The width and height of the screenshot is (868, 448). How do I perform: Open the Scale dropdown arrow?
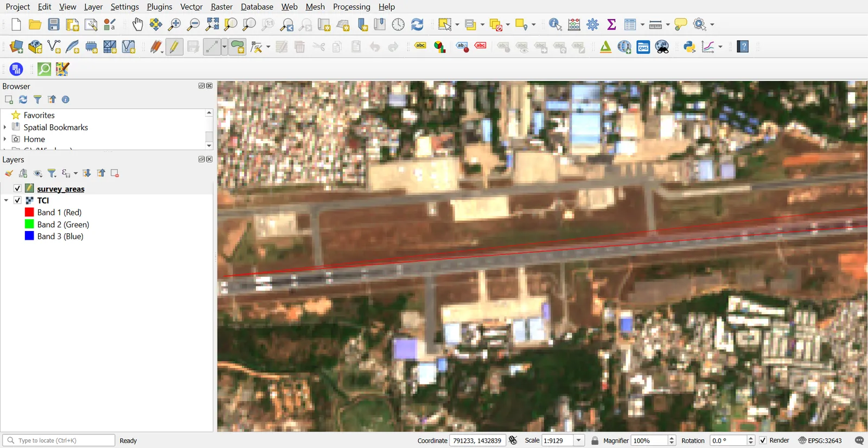579,440
